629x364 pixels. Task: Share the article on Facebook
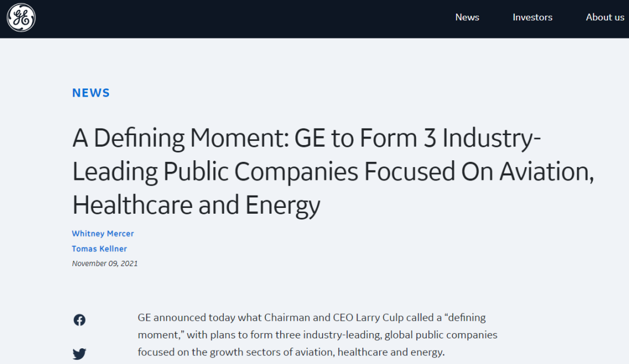79,320
